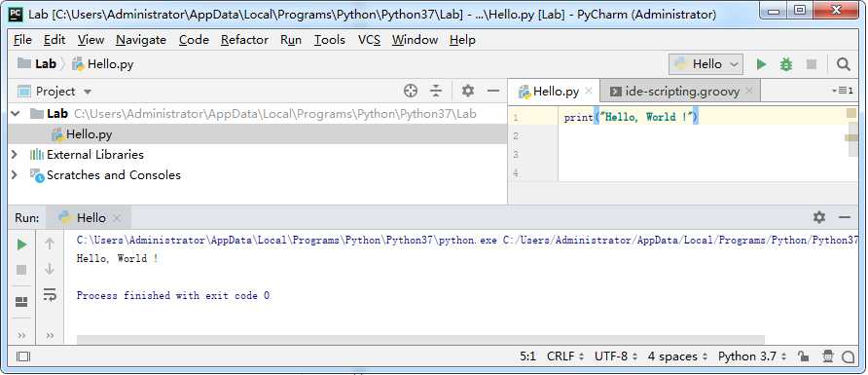Screen dimensions: 868x375
Task: Open Search Everywhere with the magnifier icon
Action: (843, 64)
